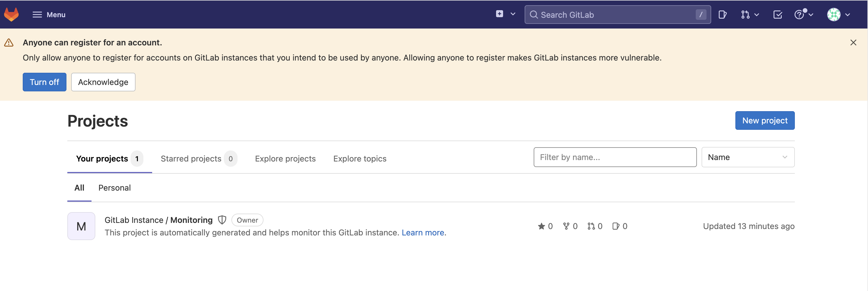Click the Owner badge
Screen dimensions: 868x291
coord(247,220)
